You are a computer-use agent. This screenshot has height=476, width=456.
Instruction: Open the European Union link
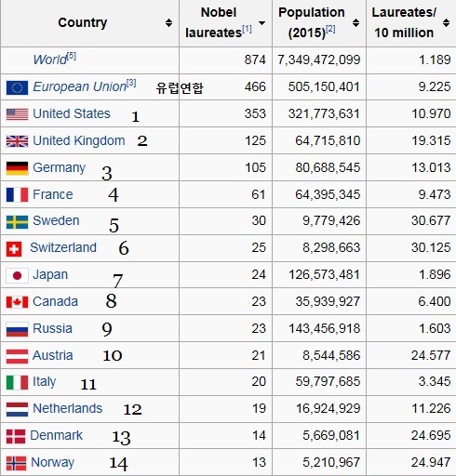pyautogui.click(x=79, y=86)
